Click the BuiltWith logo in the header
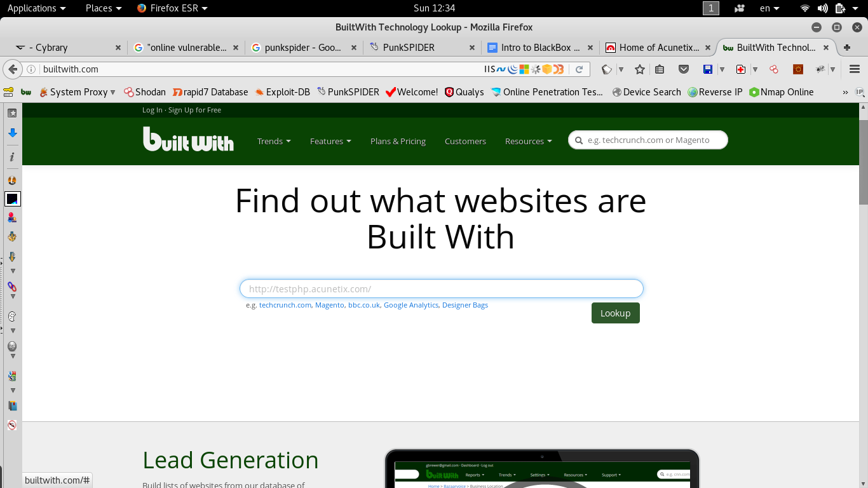The width and height of the screenshot is (868, 488). point(188,139)
